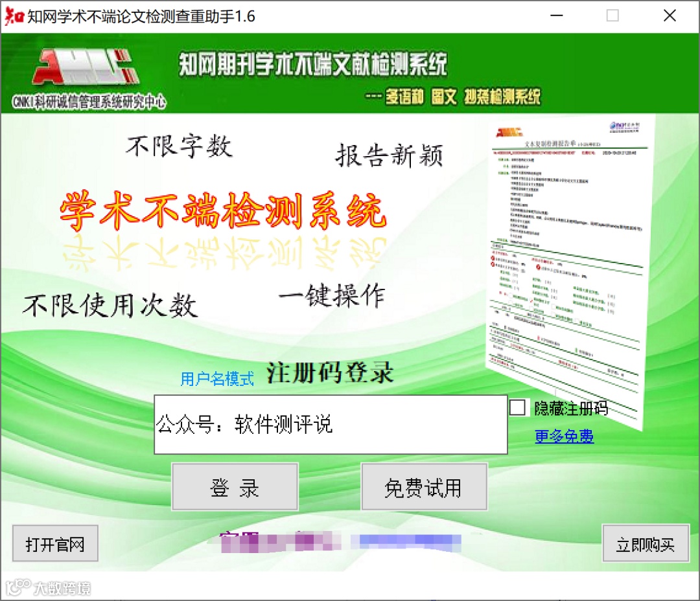Click the 不限字数 text
This screenshot has height=601, width=700.
[180, 146]
